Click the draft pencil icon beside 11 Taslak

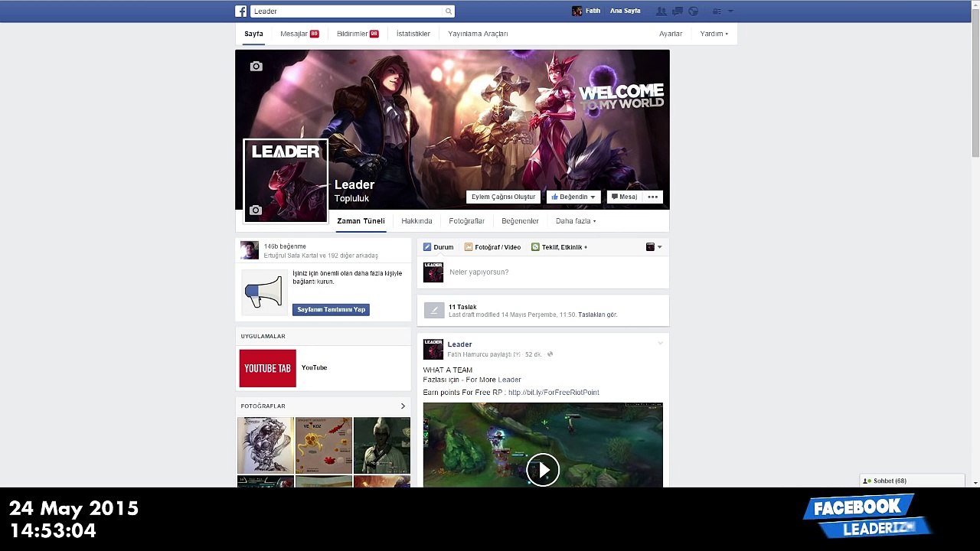(434, 310)
